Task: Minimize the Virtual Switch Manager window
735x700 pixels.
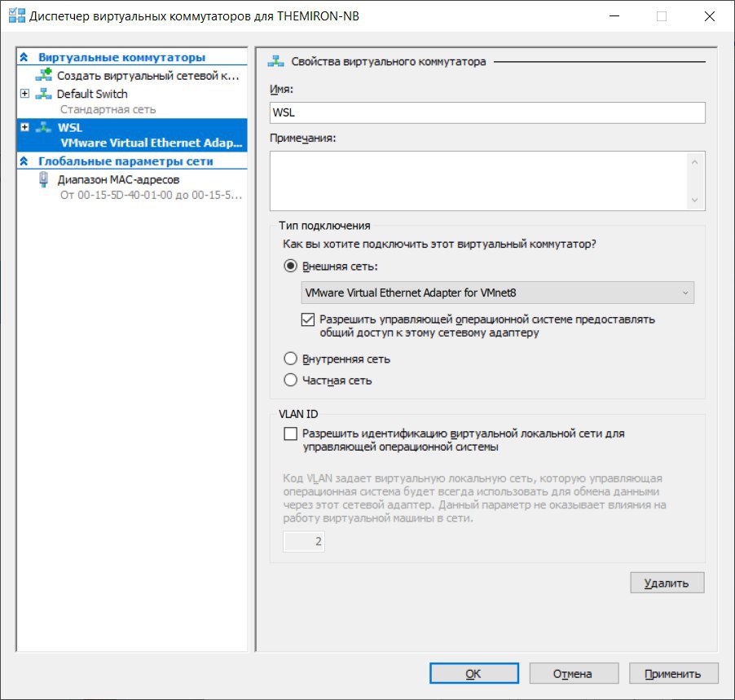Action: click(x=614, y=16)
